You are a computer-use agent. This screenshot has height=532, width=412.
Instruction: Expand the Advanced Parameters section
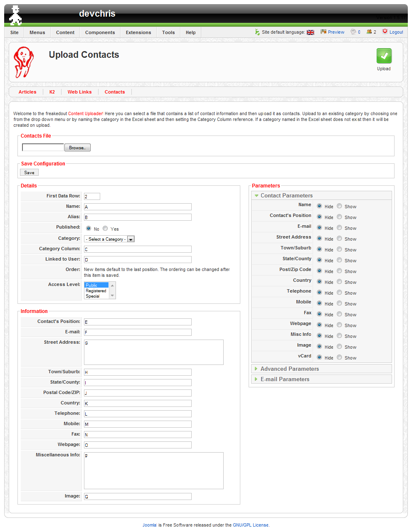pos(289,369)
